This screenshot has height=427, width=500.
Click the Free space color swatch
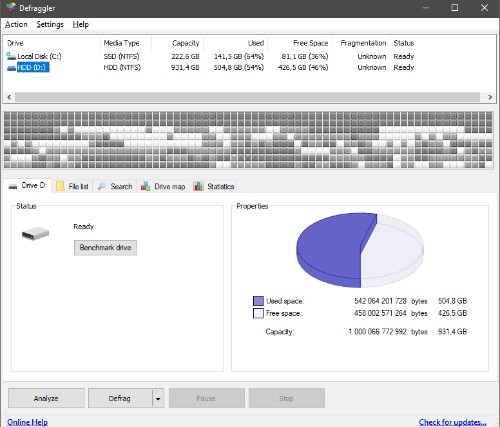pos(258,313)
